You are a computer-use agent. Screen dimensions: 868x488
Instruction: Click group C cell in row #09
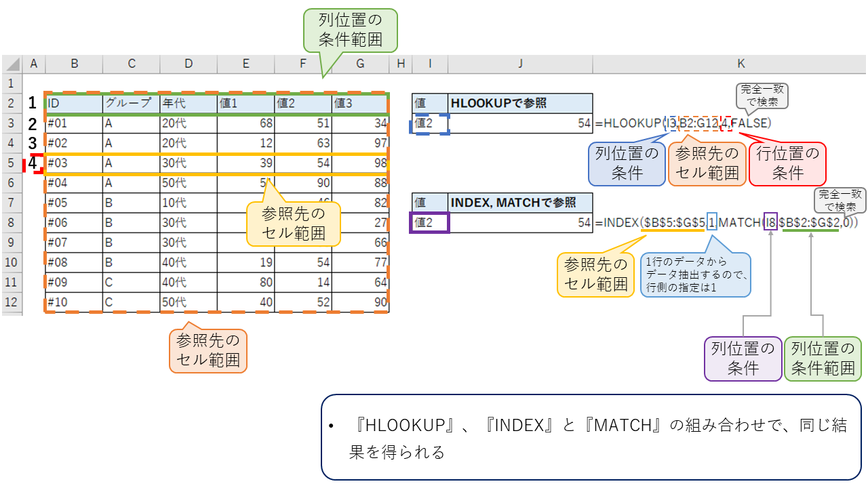pyautogui.click(x=132, y=282)
